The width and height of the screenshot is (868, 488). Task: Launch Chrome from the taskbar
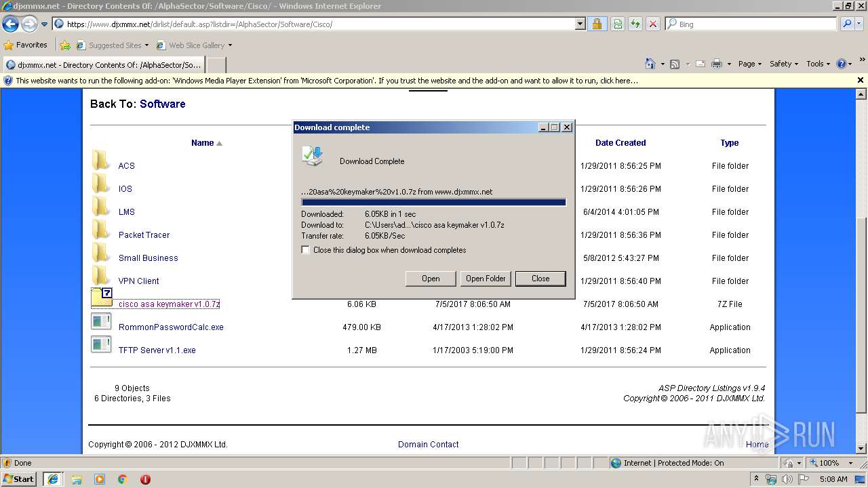coord(123,479)
